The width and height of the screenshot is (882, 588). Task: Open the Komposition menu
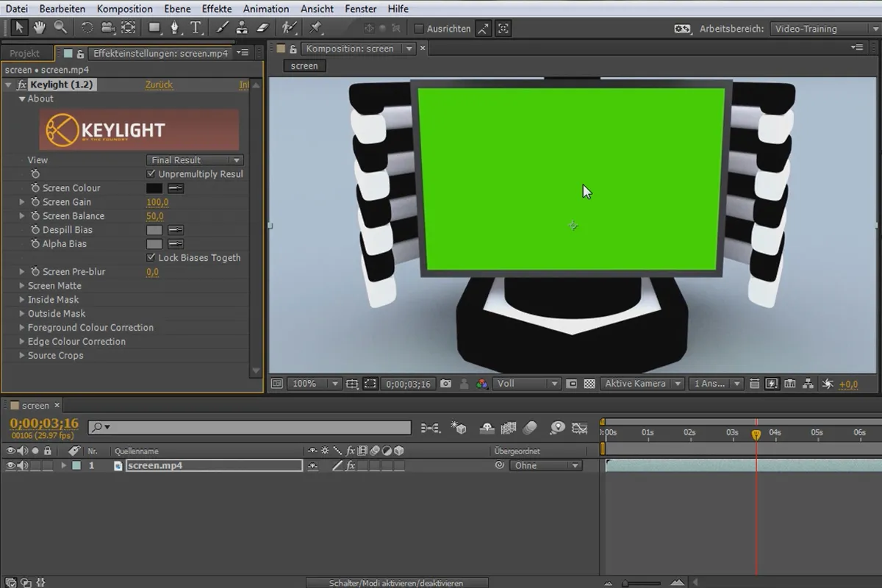coord(125,9)
